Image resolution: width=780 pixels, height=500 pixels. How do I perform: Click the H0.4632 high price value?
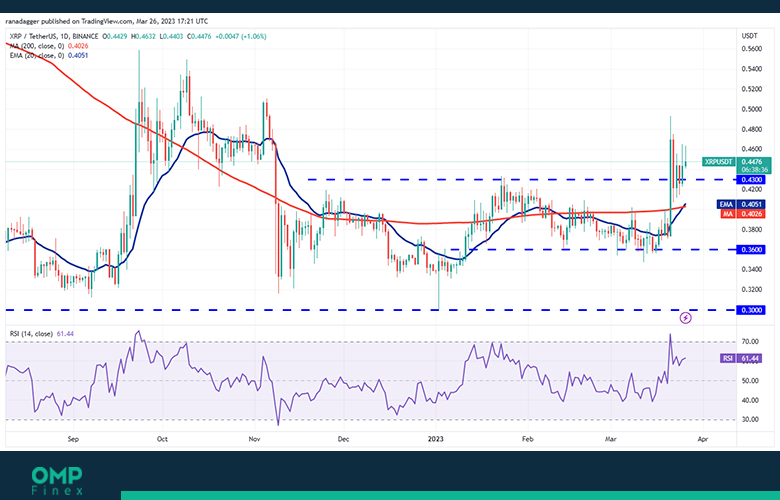point(143,36)
